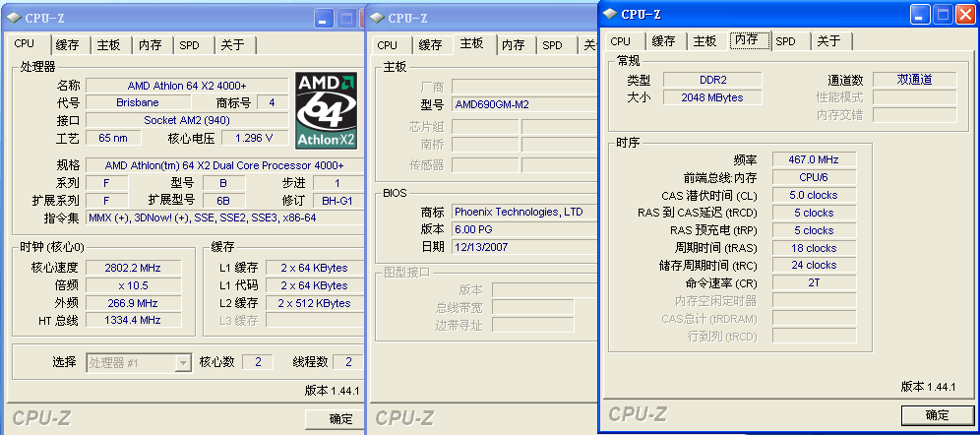
Task: Click left CPU-Z window title bar icon
Action: (x=14, y=18)
